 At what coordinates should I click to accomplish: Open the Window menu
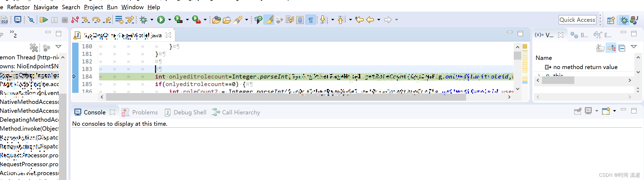[132, 7]
